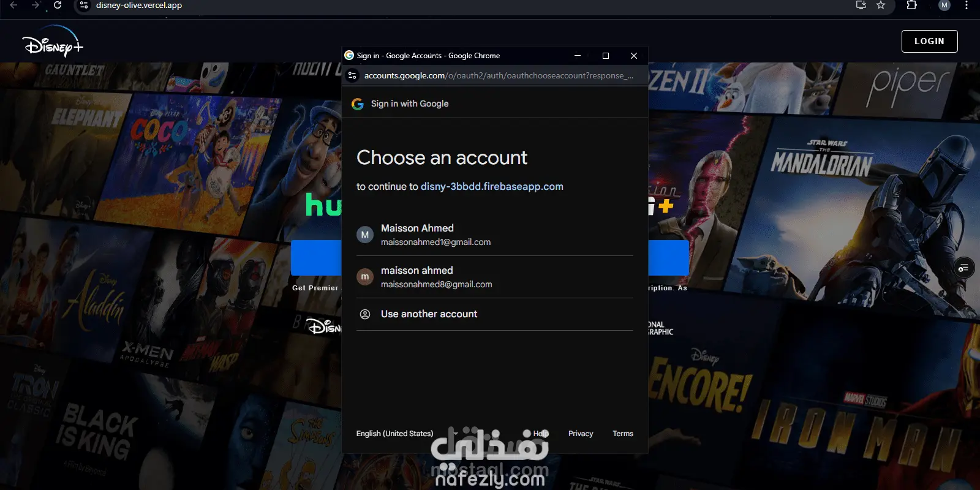Click the popup title "Sign in - Google Accounts - Google Chrome"
Viewport: 980px width, 490px height.
pos(428,56)
